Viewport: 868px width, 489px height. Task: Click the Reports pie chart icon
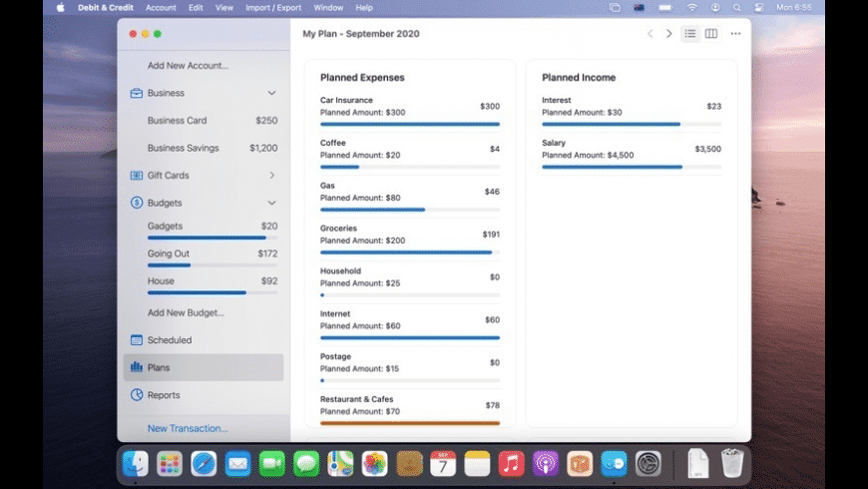(x=136, y=395)
